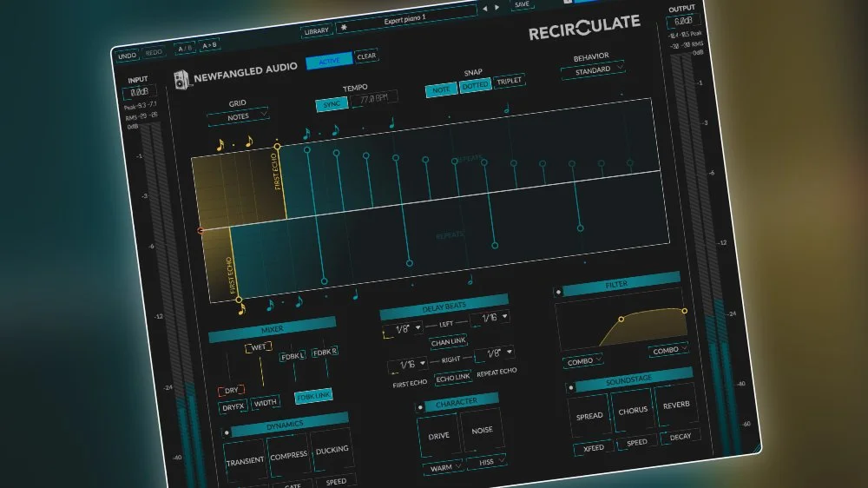Viewport: 868px width, 488px height.
Task: Click the FDBK L control
Action: click(x=293, y=356)
